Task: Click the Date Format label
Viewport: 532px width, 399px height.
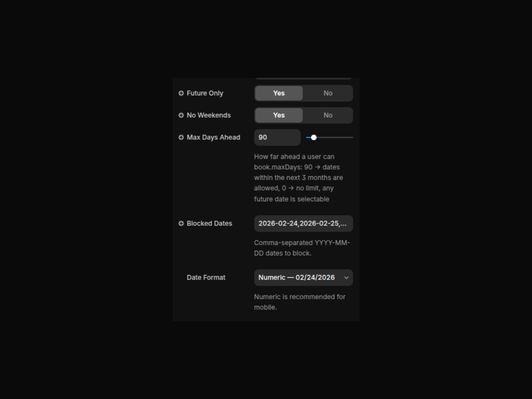Action: [x=206, y=278]
